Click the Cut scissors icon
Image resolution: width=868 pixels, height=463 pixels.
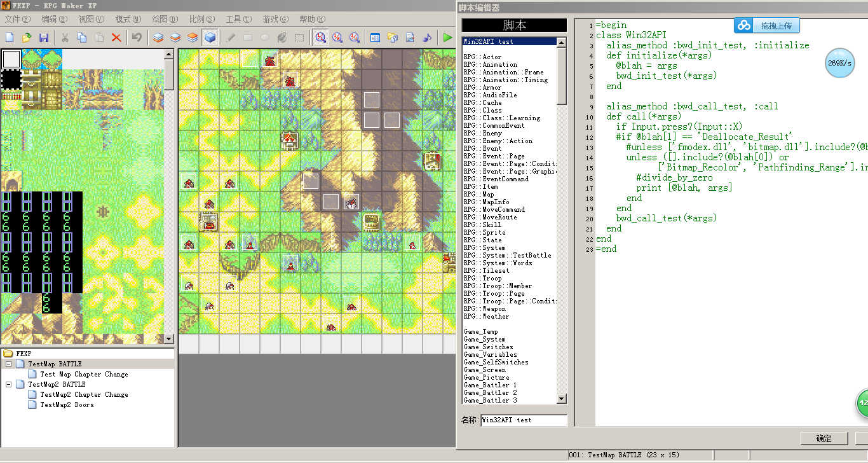tap(65, 38)
